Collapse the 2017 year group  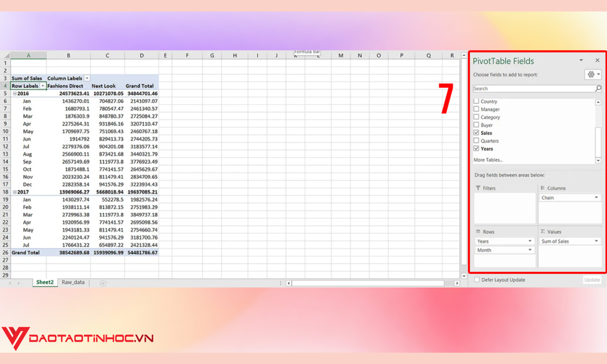click(x=15, y=192)
